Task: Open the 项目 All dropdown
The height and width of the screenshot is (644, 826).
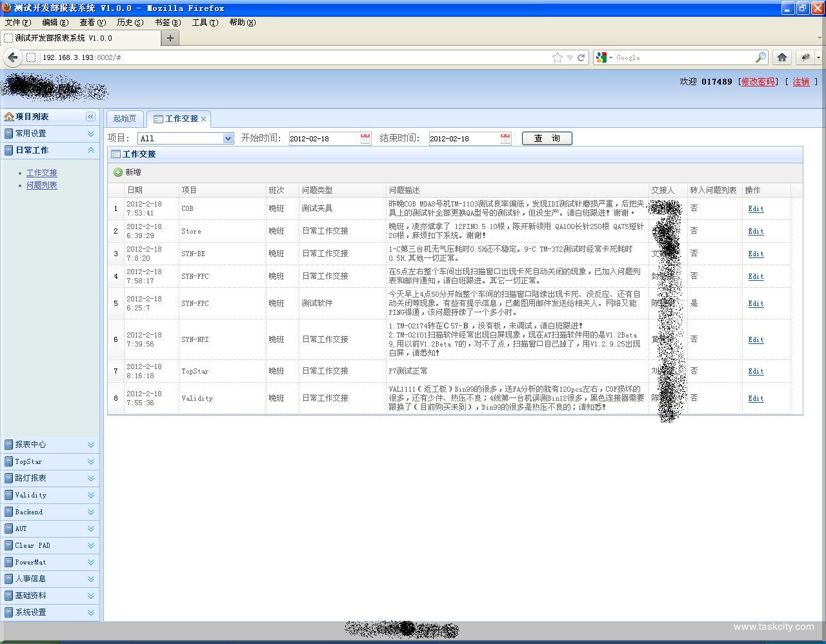Action: (228, 139)
